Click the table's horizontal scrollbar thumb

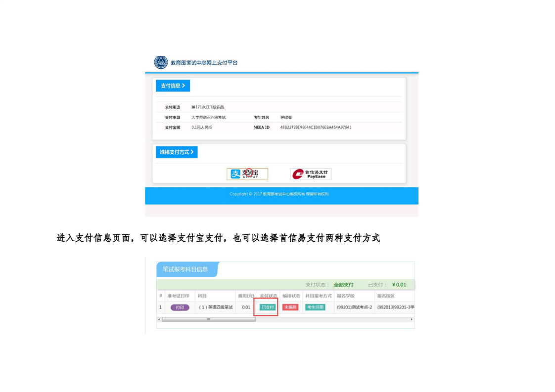point(209,319)
